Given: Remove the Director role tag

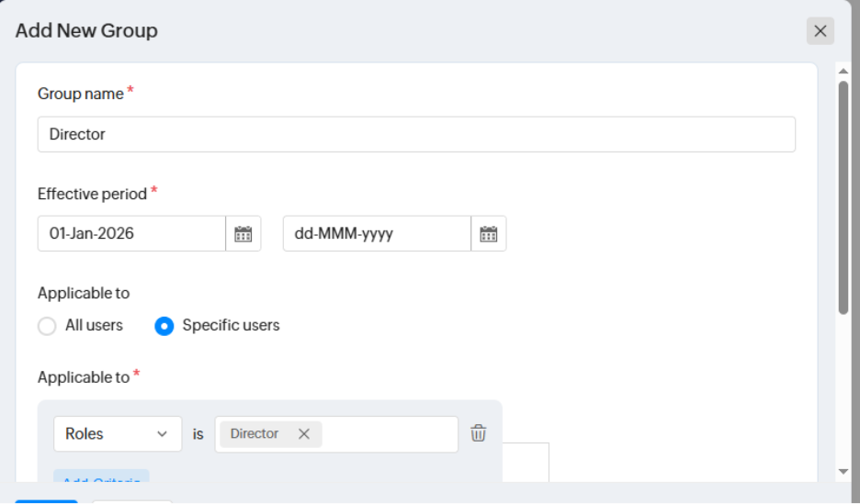Looking at the screenshot, I should coord(304,434).
